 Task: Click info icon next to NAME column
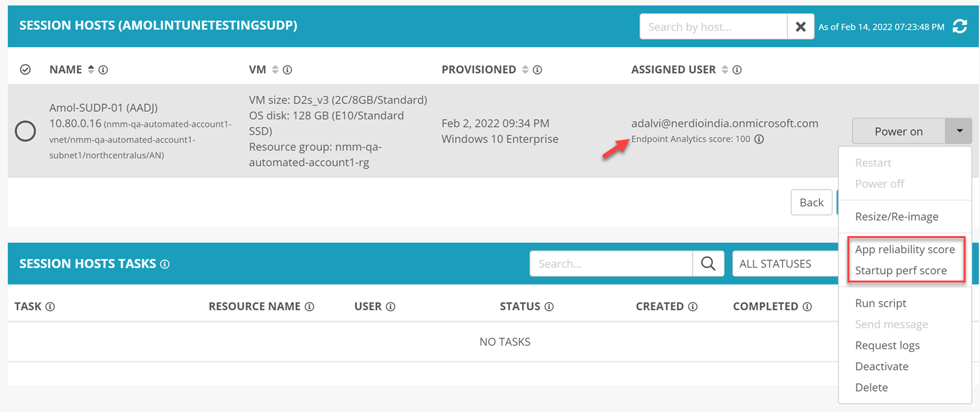click(x=103, y=69)
